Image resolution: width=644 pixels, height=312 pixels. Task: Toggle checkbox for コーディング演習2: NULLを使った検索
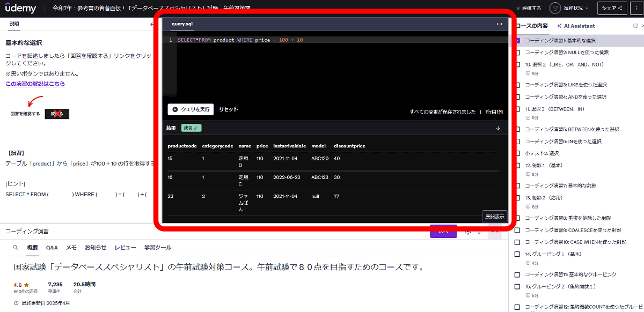coord(518,53)
